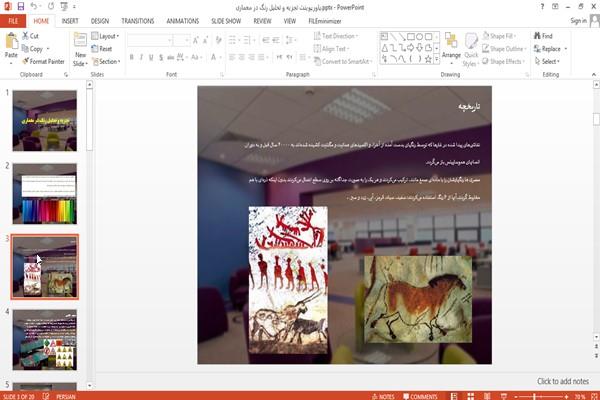Image resolution: width=600 pixels, height=400 pixels.
Task: Switch to the SLIDE SHOW tab
Action: pos(226,21)
